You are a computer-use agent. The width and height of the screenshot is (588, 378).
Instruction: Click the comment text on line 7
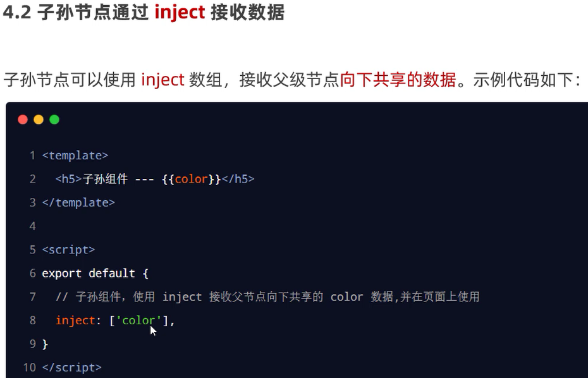267,297
